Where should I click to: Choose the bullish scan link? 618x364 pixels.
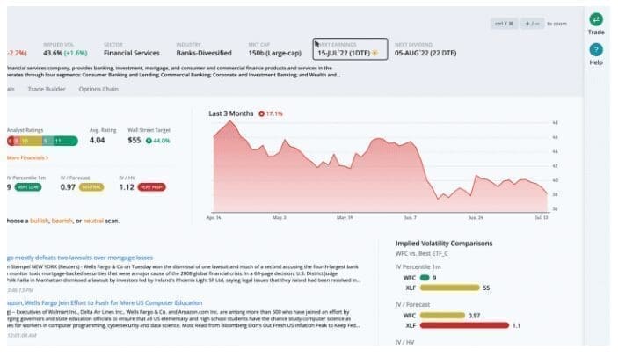(x=66, y=220)
